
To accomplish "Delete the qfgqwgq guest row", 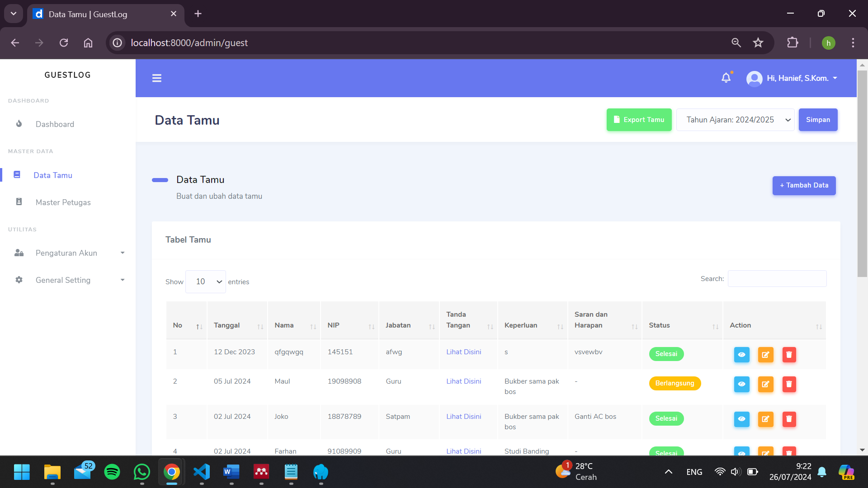I will point(789,355).
